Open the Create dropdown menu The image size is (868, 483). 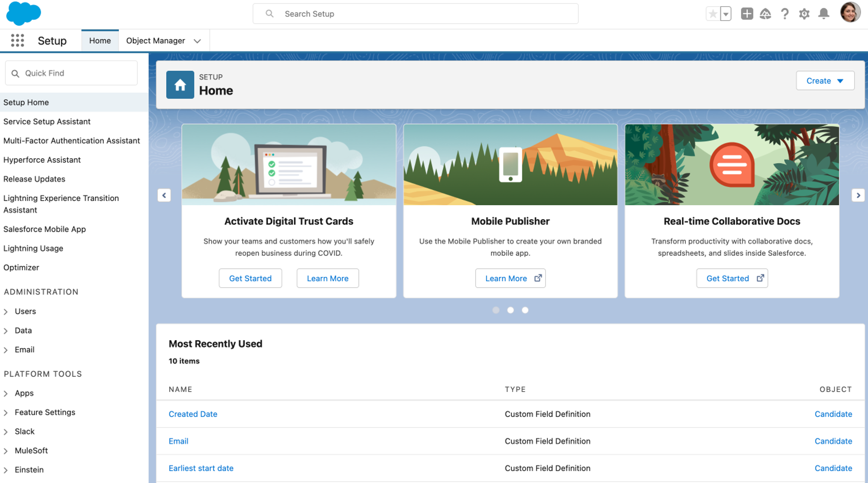click(825, 81)
